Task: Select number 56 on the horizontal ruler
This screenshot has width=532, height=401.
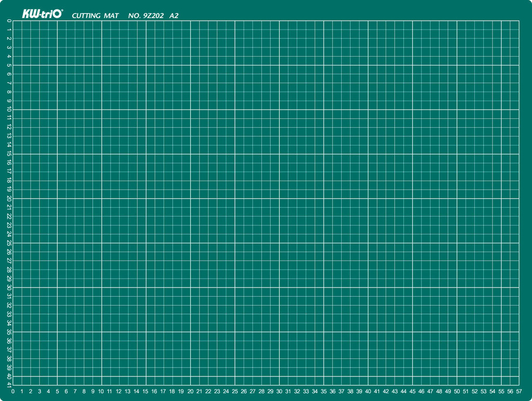Action: tap(510, 391)
